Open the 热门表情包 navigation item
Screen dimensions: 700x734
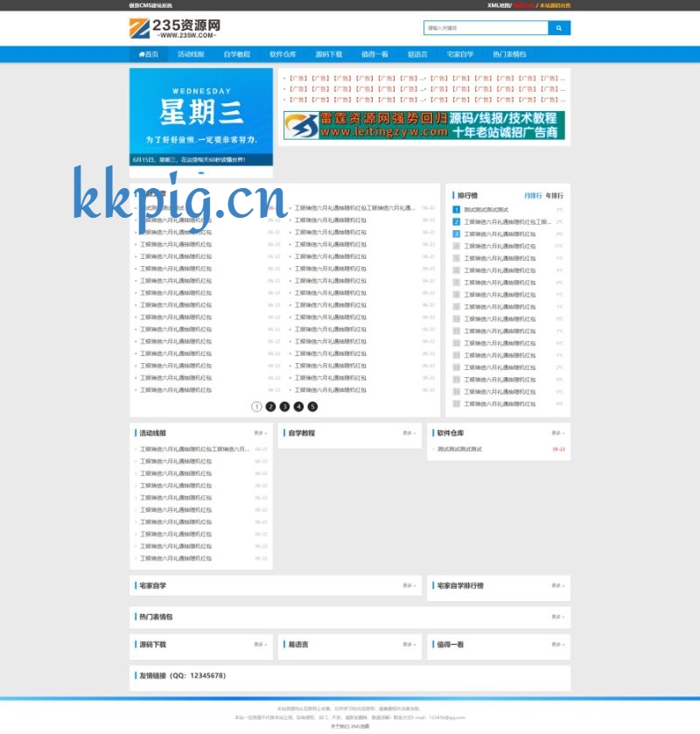click(x=509, y=54)
